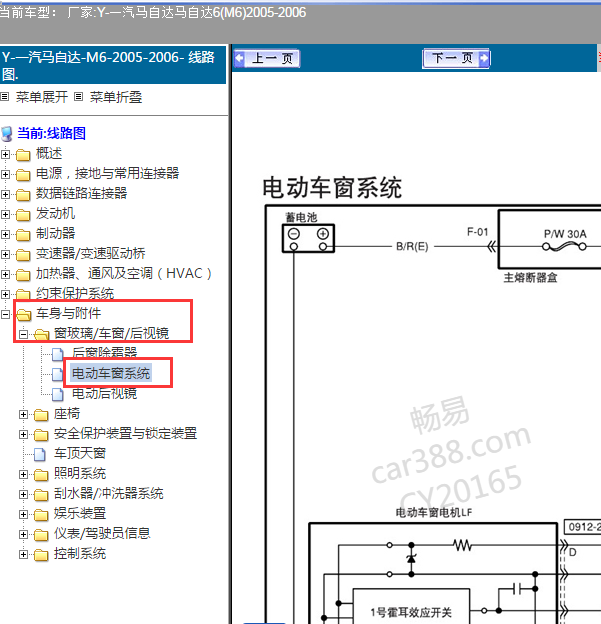Expand the 电源，接地与常用连接器 node
The image size is (601, 624).
(5, 174)
